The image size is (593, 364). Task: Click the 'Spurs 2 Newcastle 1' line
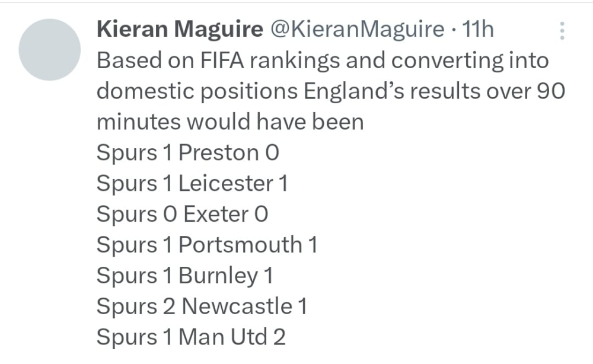click(x=202, y=307)
